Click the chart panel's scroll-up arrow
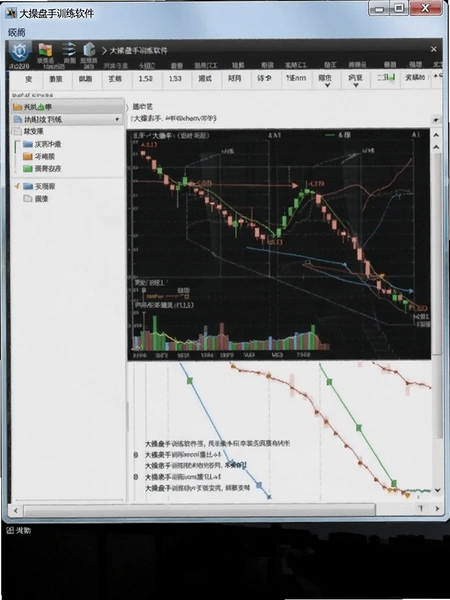This screenshot has width=450, height=600. click(436, 135)
